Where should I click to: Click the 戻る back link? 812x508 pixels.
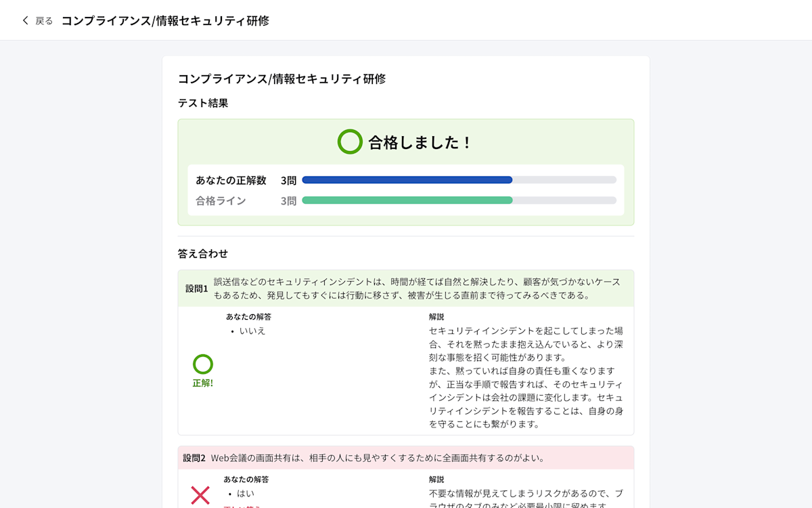click(x=42, y=20)
